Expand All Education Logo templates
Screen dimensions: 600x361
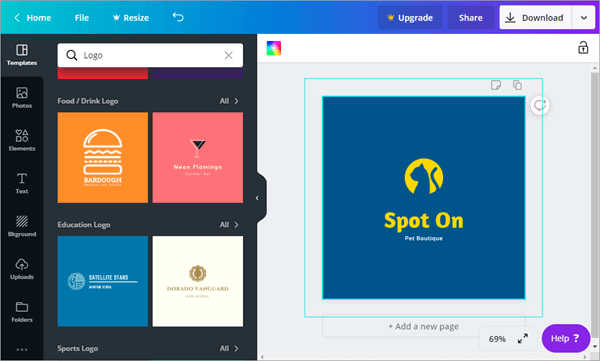click(229, 225)
